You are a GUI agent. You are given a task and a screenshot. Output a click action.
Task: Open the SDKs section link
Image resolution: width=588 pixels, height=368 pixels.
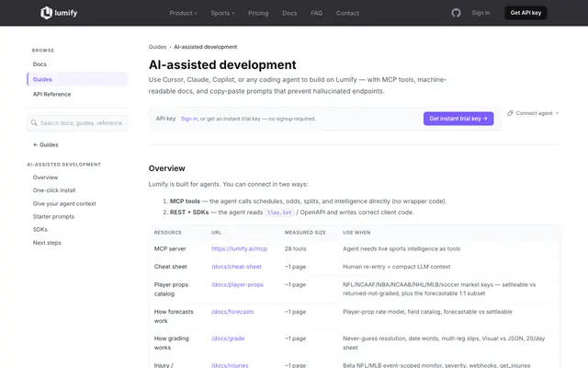(40, 229)
